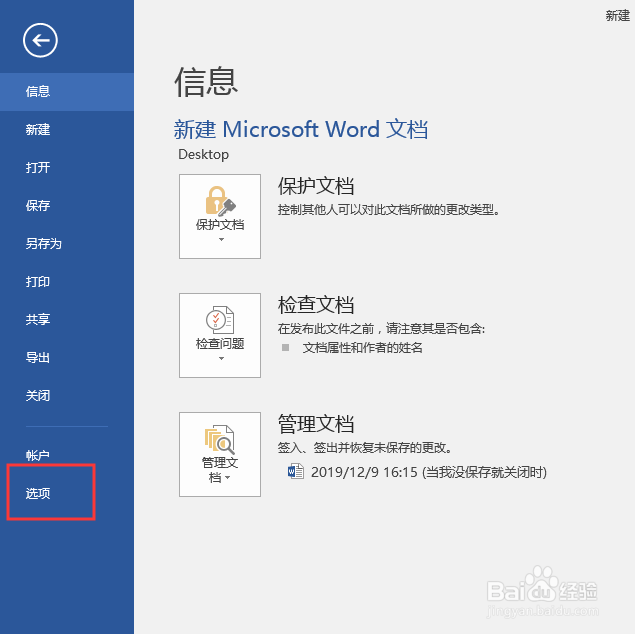
Task: Select the 导出 menu item
Action: click(x=67, y=358)
